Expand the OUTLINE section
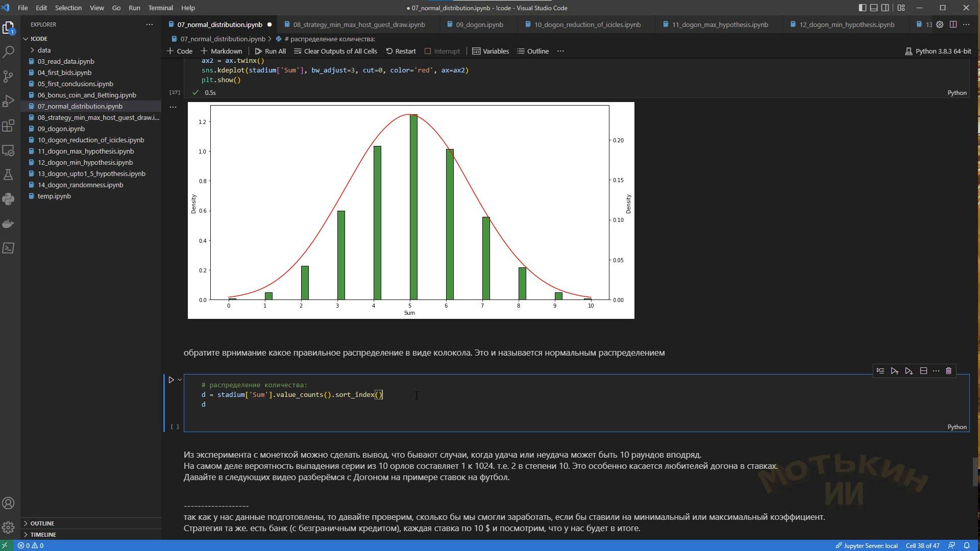Image resolution: width=980 pixels, height=551 pixels. [x=42, y=523]
